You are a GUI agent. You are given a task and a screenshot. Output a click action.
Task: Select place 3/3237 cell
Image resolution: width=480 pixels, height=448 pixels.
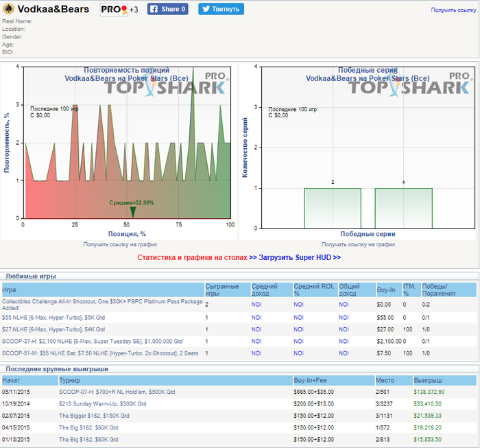[384, 404]
